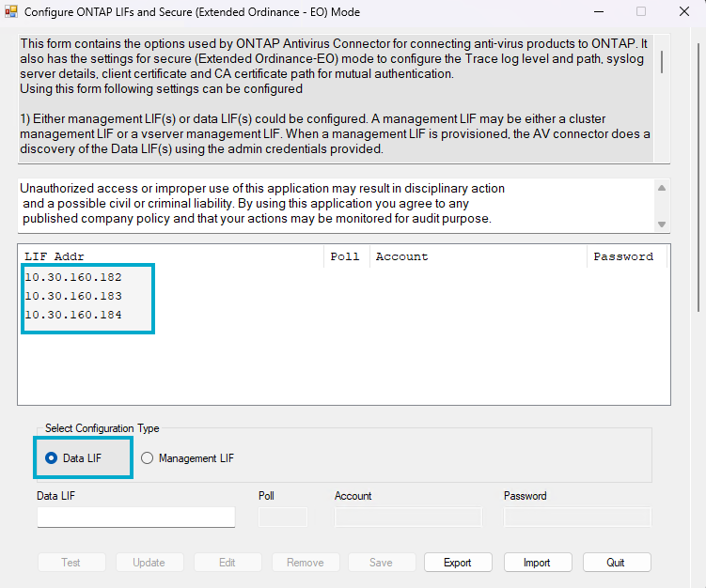This screenshot has width=706, height=588.
Task: Select the 10.30.160.183 list entry
Action: point(73,296)
